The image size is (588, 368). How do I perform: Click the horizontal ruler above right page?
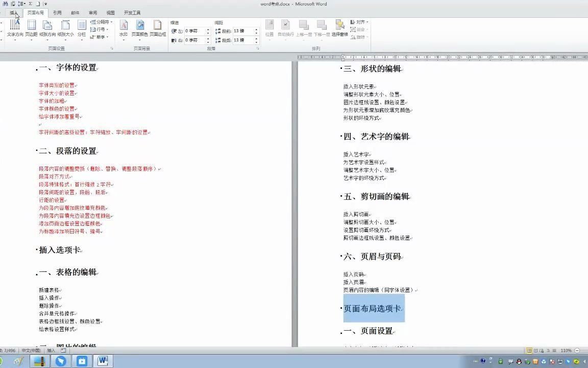[x=443, y=57]
